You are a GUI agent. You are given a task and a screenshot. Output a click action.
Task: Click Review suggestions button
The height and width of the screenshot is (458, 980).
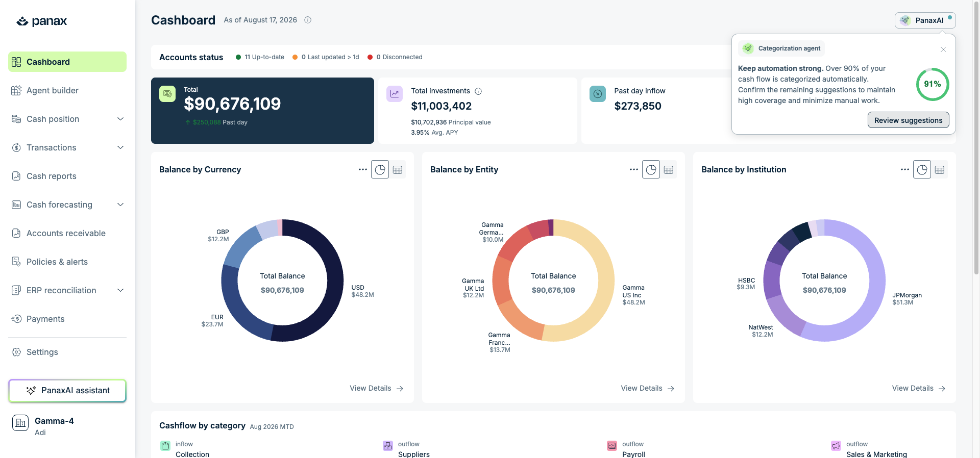909,120
